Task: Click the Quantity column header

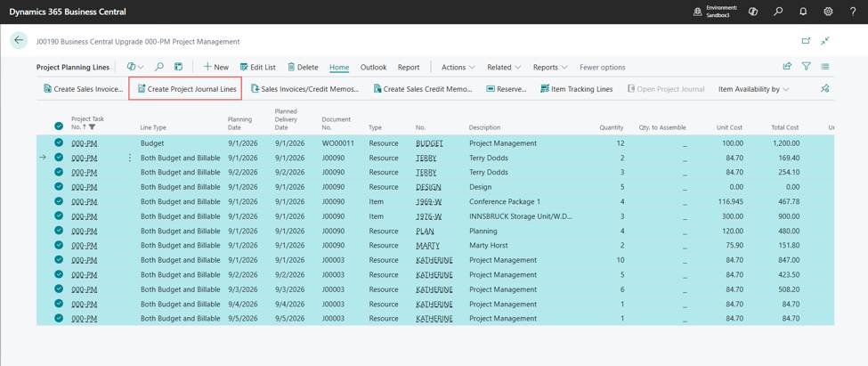Action: click(611, 127)
